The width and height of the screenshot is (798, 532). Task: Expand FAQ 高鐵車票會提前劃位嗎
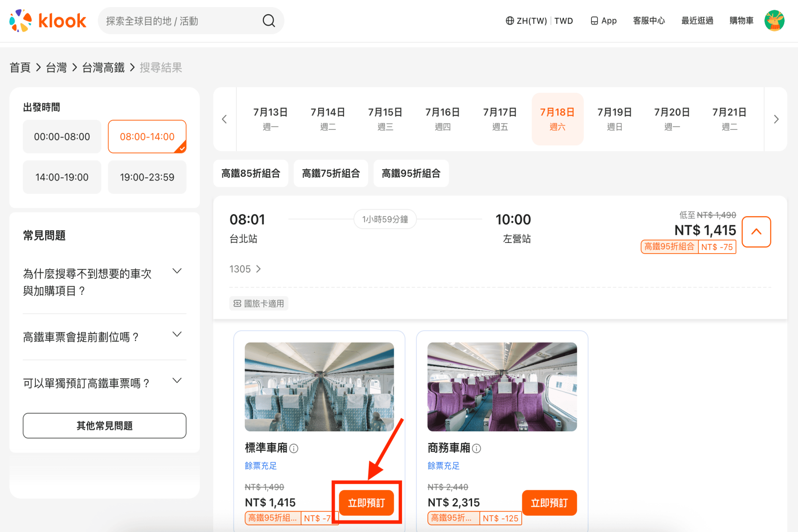point(105,337)
